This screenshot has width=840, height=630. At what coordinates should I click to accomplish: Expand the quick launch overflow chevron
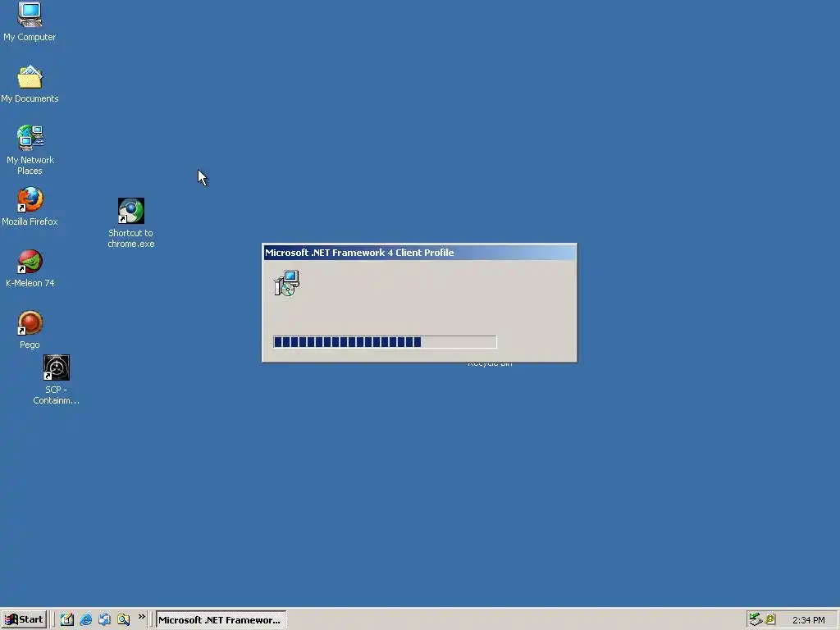click(x=141, y=617)
